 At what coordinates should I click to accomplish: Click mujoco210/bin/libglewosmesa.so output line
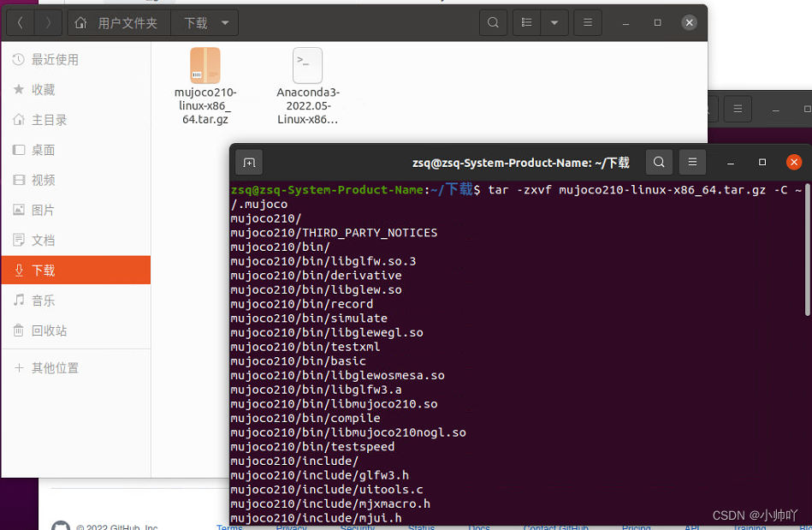tap(338, 375)
